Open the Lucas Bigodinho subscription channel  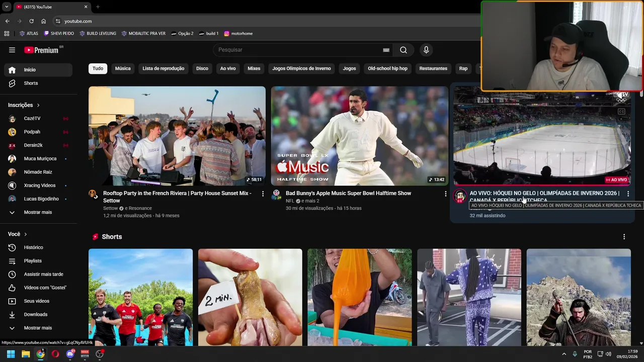(x=38, y=199)
